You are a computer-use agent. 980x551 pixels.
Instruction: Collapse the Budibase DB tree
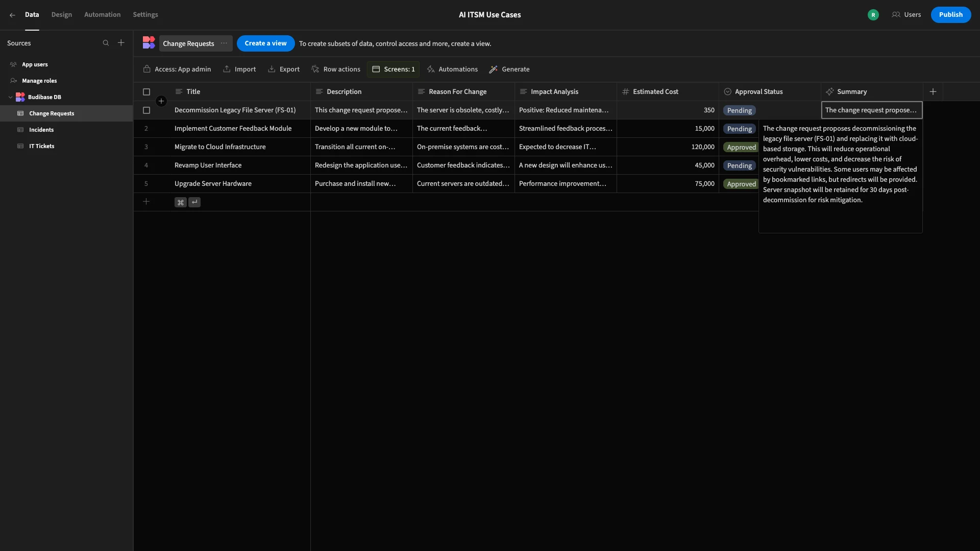[x=11, y=97]
